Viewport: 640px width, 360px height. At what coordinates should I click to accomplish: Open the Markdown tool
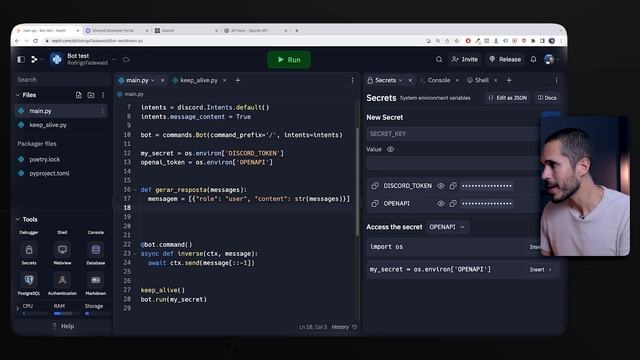pos(96,280)
